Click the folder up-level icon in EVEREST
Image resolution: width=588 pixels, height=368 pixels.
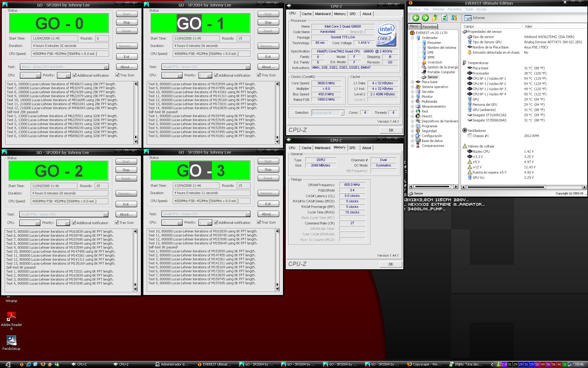point(435,18)
